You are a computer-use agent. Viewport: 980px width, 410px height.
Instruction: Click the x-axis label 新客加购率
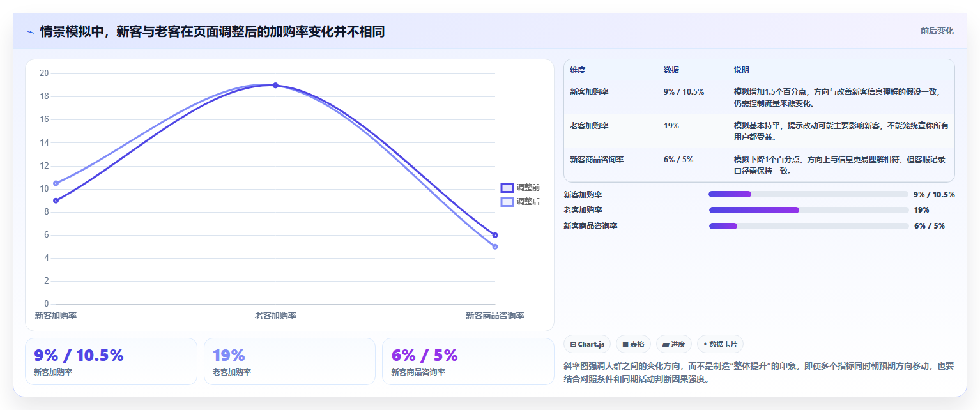[x=56, y=315]
